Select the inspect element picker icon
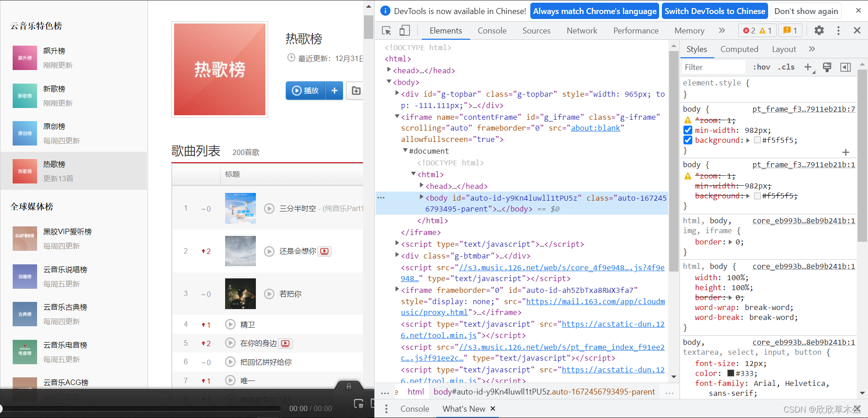 coord(386,31)
